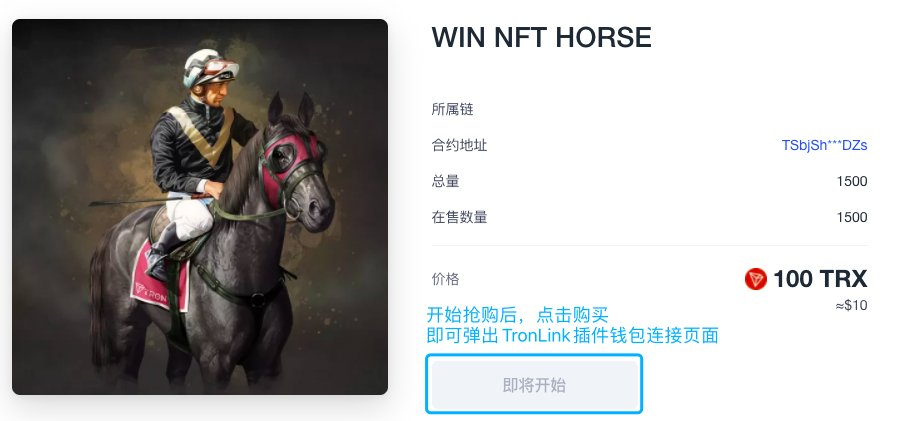Screen dimensions: 922x421
Task: Click the 价格 label
Action: click(x=445, y=279)
